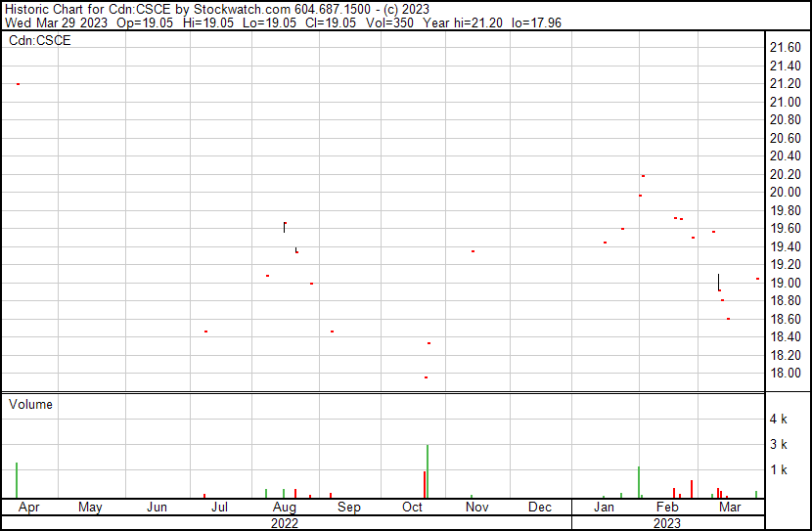
Task: Click the Dec month label on time axis
Action: point(540,508)
